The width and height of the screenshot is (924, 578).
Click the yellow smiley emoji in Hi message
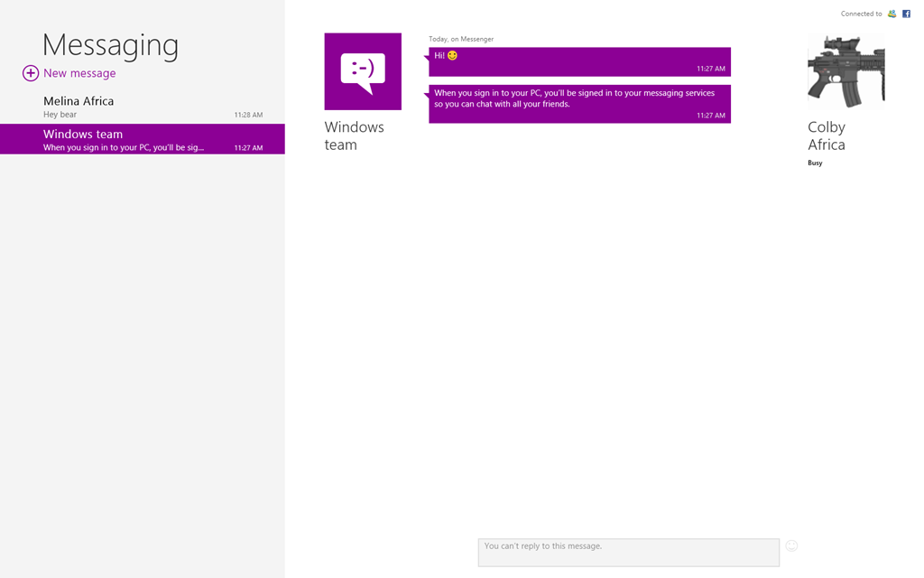(453, 55)
